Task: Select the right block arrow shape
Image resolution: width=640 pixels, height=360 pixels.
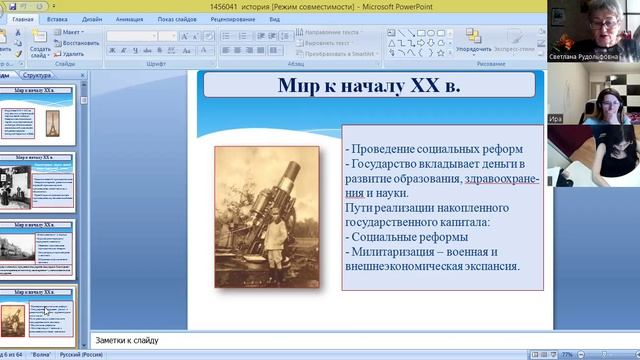Action: [421, 43]
